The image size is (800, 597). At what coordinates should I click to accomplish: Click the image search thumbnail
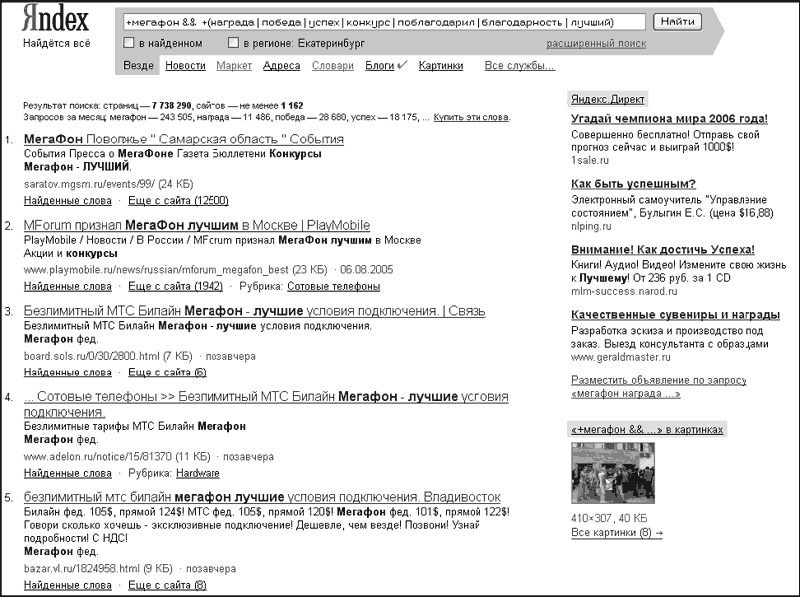coord(613,473)
